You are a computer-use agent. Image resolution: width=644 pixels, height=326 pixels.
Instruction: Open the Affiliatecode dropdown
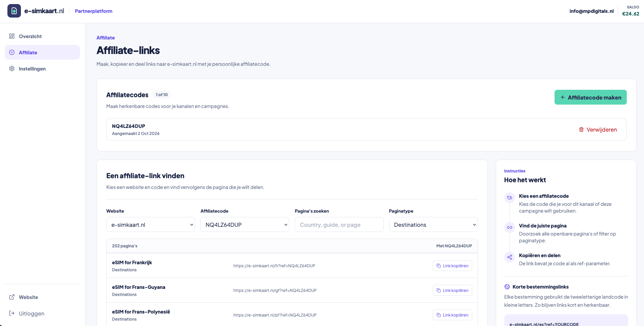click(245, 224)
